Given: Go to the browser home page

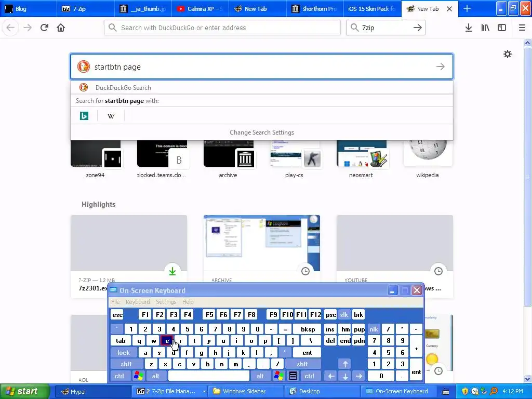Looking at the screenshot, I should coord(61,28).
